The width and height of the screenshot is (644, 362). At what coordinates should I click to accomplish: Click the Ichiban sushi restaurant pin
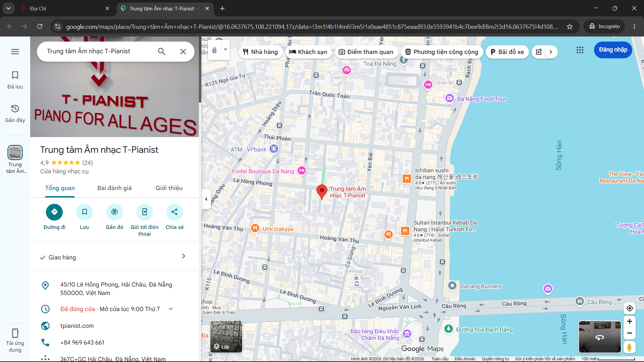point(407,179)
